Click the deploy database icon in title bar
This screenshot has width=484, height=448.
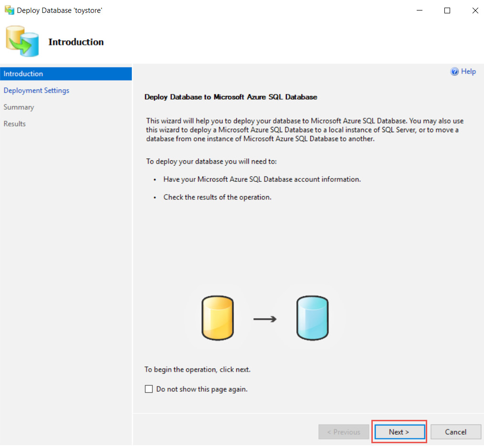tap(10, 10)
